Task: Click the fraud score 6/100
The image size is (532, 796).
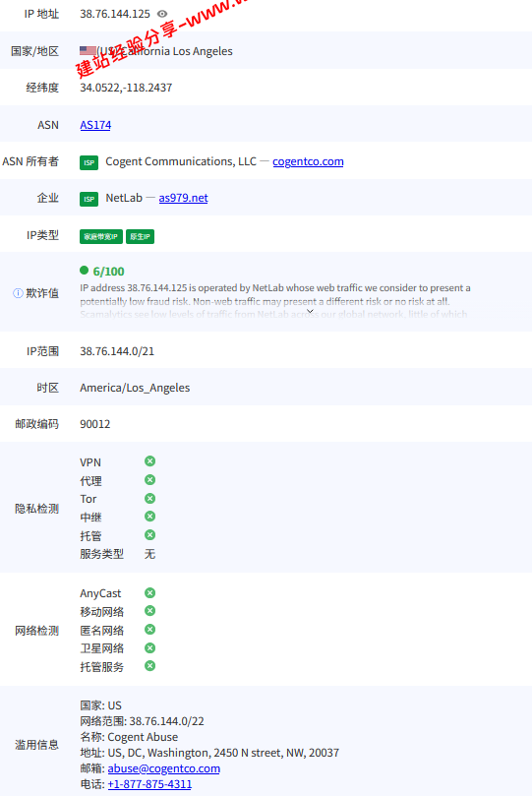Action: point(108,272)
